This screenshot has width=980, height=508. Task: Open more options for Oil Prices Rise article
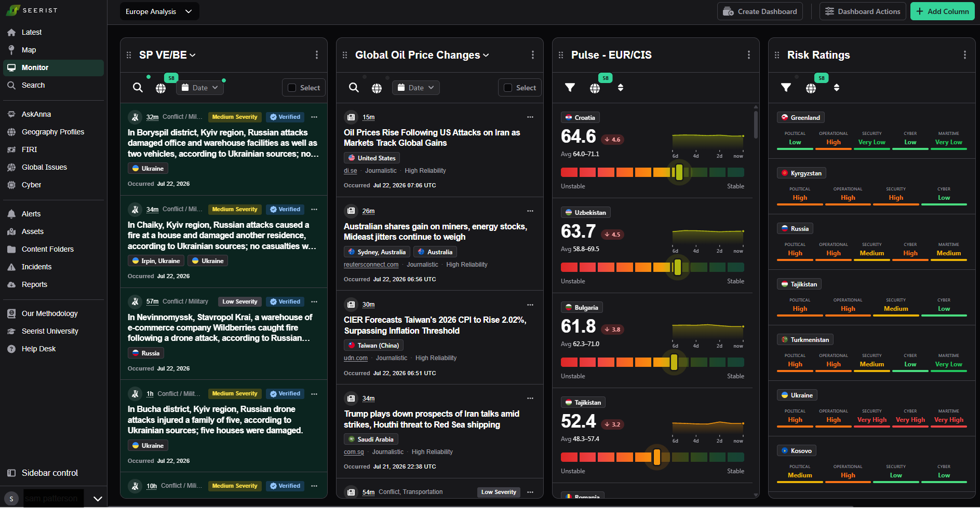[x=530, y=117]
